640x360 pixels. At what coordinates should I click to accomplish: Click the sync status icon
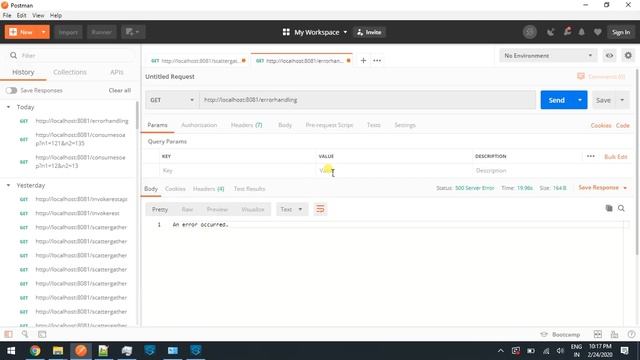[530, 32]
